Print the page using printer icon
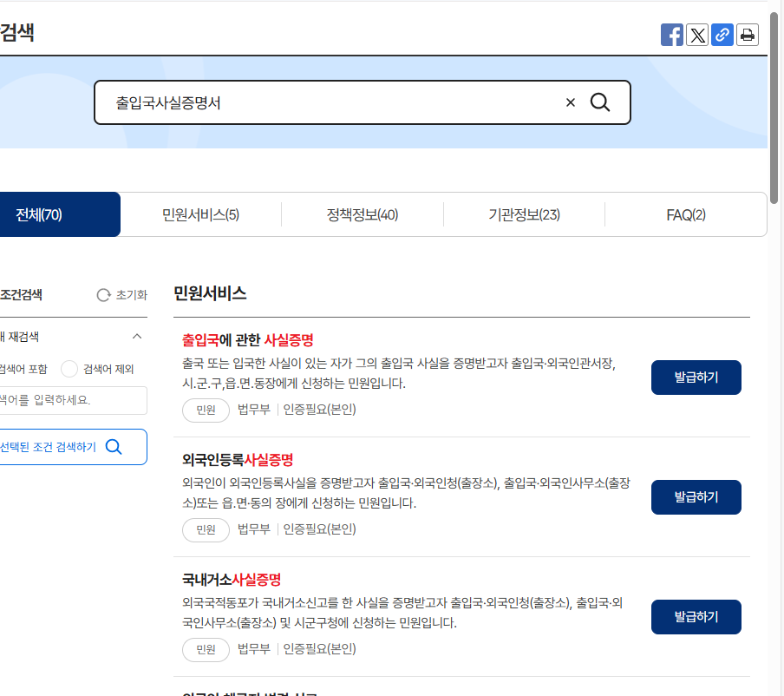Viewport: 784px width, 696px height. click(747, 35)
